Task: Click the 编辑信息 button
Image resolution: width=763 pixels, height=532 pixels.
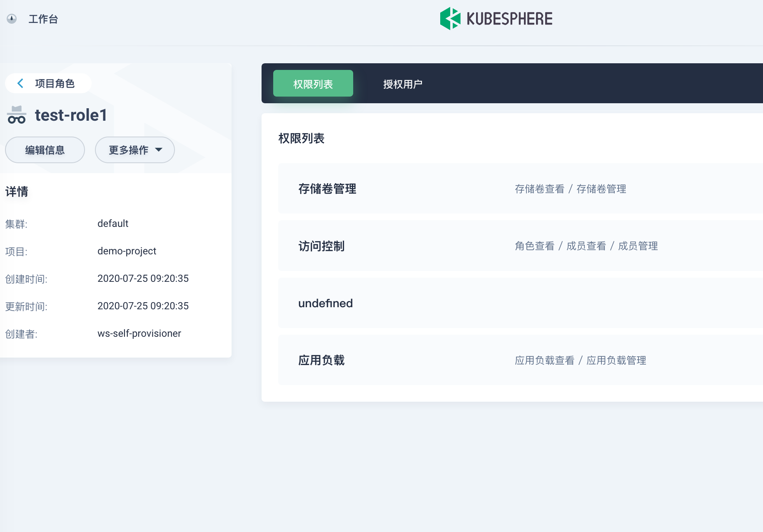Action: (45, 150)
